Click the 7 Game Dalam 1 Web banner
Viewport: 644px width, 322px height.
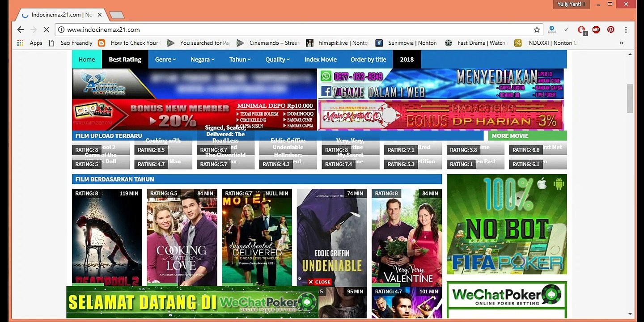tap(441, 84)
